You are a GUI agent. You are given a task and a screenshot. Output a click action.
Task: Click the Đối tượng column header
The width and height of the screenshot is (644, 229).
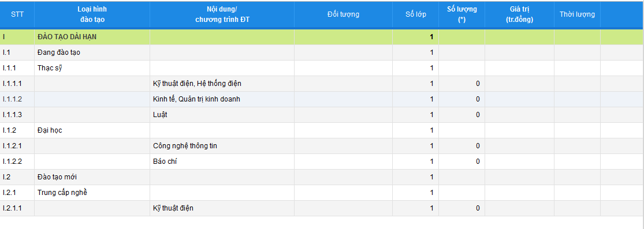343,14
